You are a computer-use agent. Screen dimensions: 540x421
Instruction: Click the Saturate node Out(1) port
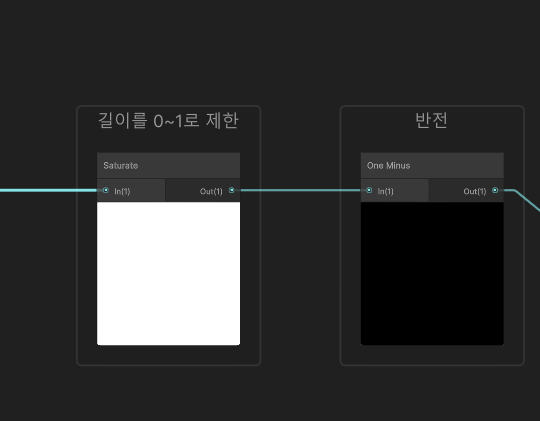click(x=231, y=190)
